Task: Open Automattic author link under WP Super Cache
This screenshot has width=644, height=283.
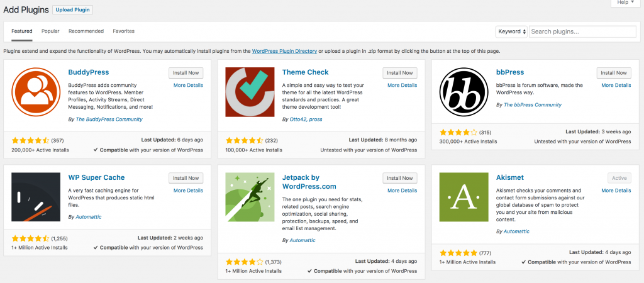Action: point(88,217)
